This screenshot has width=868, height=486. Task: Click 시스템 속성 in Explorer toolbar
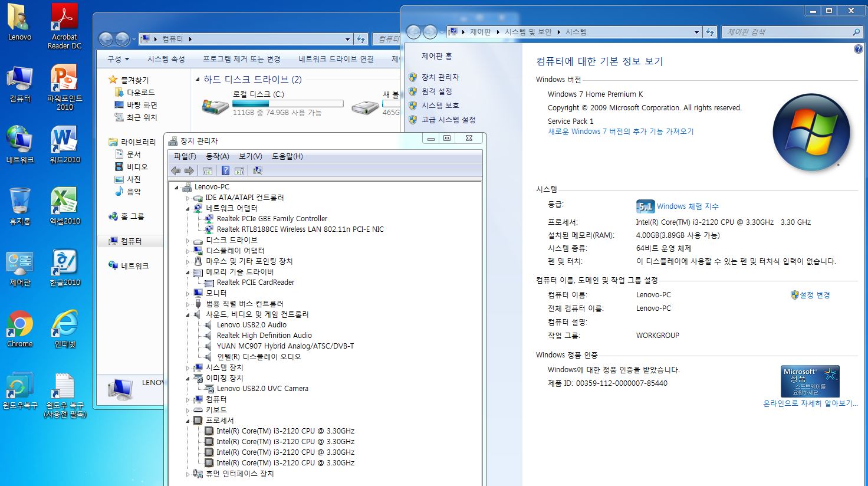[x=166, y=59]
